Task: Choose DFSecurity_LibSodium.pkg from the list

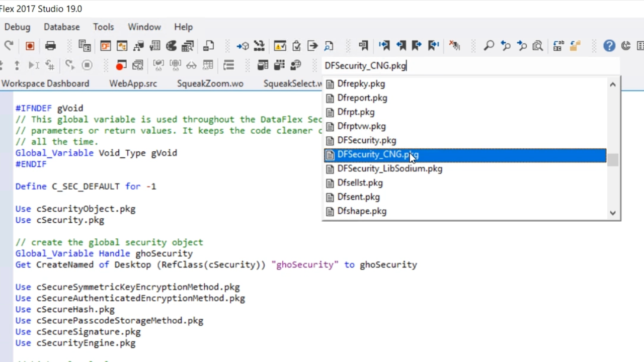Action: click(x=389, y=169)
